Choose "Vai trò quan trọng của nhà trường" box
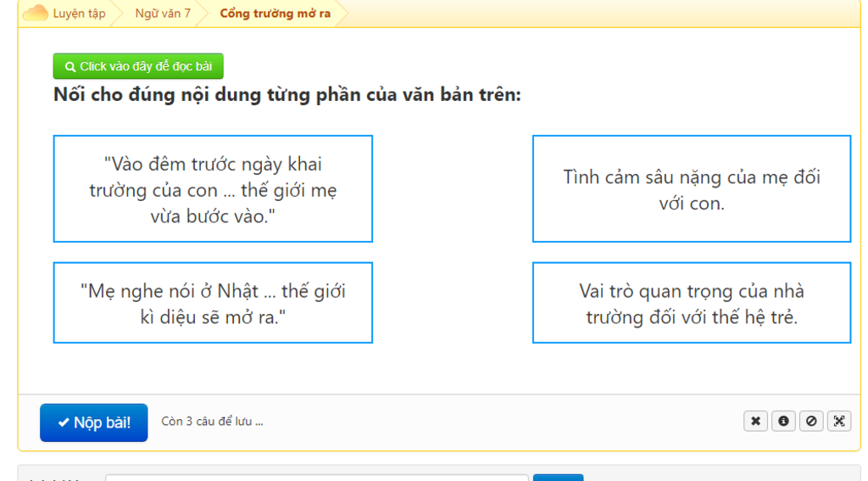 pos(692,303)
